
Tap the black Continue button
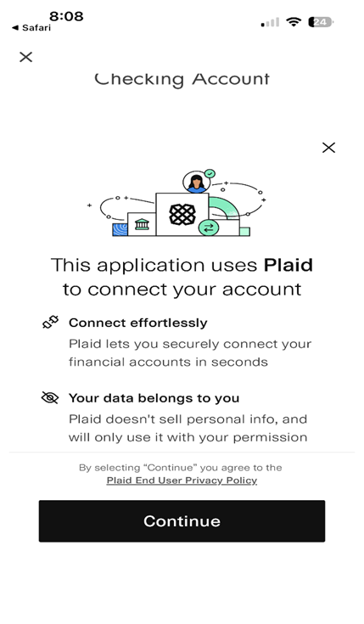[182, 521]
